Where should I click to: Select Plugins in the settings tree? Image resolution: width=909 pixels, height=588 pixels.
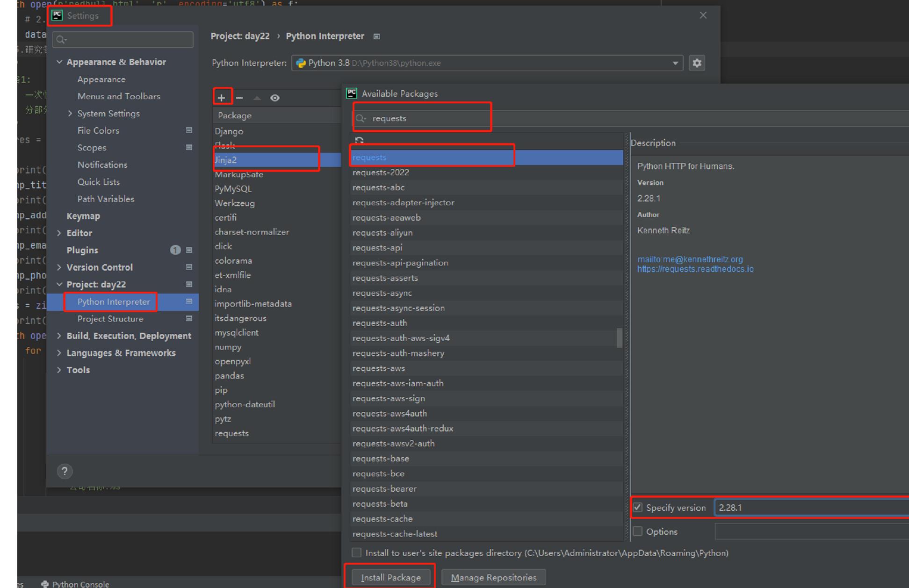(82, 250)
